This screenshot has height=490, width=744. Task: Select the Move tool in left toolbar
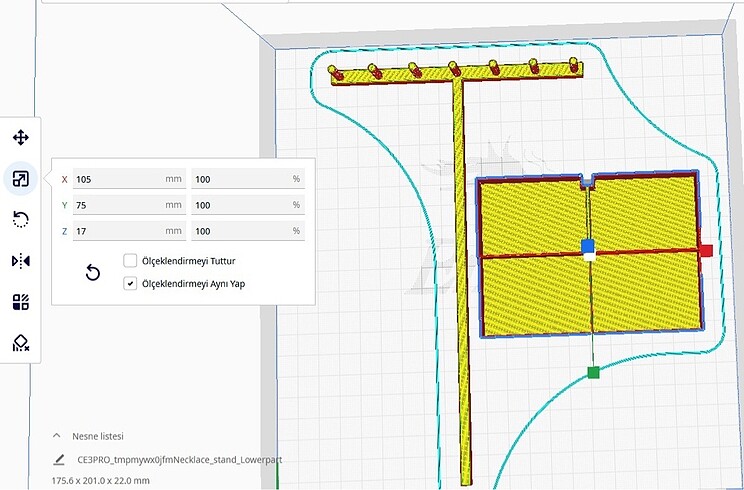click(x=20, y=138)
